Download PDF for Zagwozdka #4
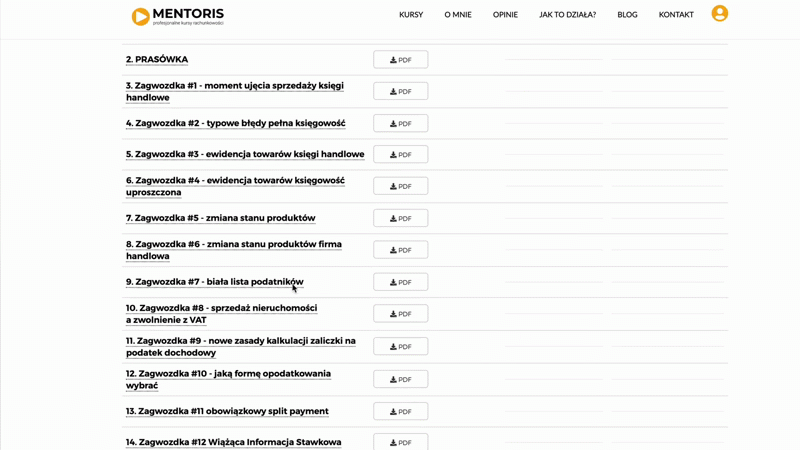 tap(401, 186)
